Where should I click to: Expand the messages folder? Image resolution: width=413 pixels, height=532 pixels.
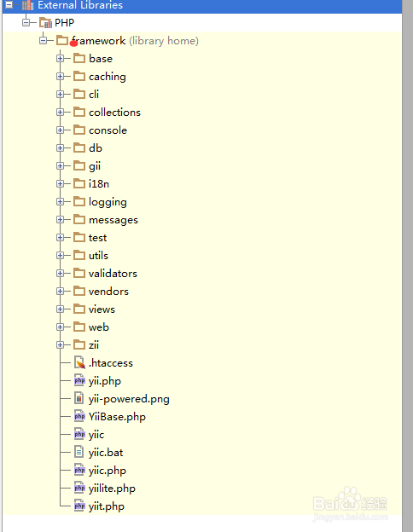(x=60, y=220)
